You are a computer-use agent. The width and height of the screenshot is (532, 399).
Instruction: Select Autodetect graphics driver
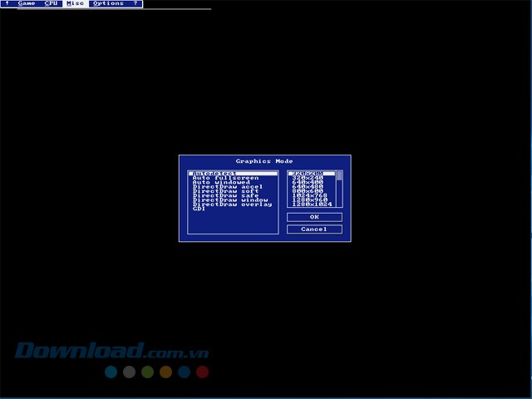214,174
